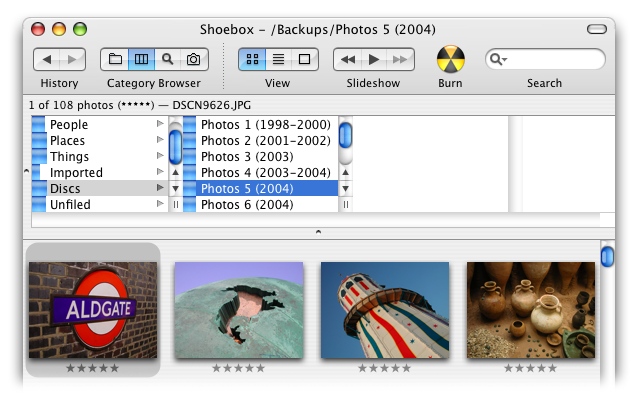
Task: Open the search options dropdown magnifier
Action: (x=497, y=60)
